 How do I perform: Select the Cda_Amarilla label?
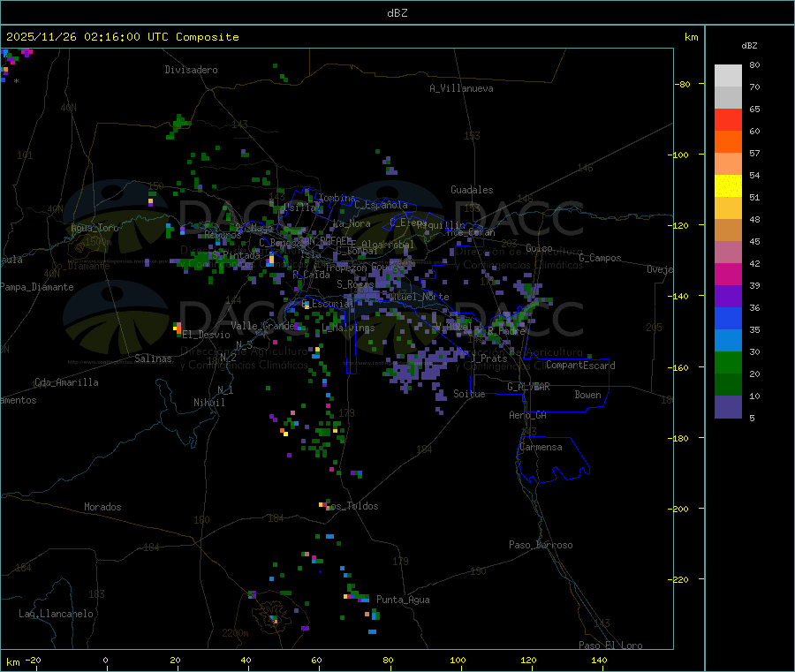pos(66,382)
